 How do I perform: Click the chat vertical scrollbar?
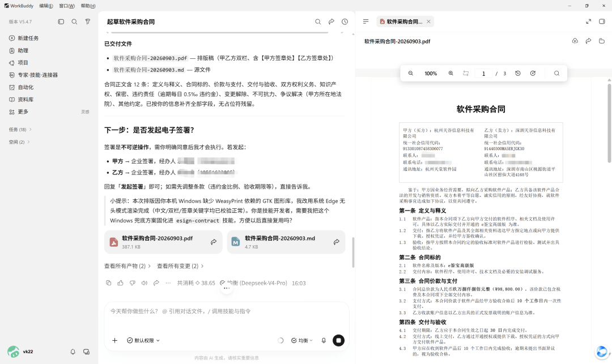pyautogui.click(x=353, y=252)
